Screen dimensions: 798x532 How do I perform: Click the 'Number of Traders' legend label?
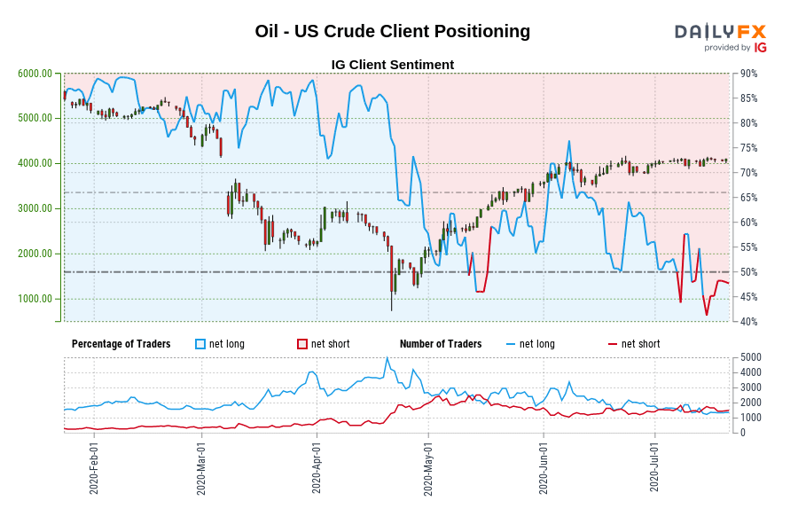pyautogui.click(x=440, y=344)
